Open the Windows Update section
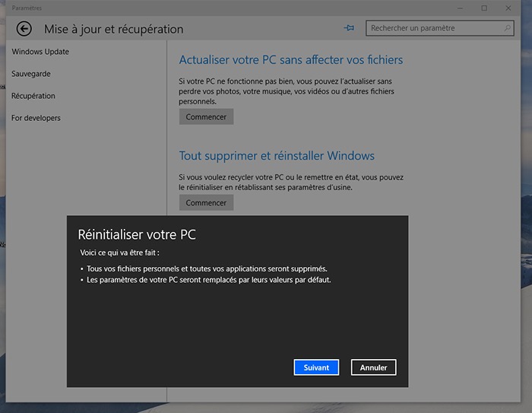 click(40, 52)
